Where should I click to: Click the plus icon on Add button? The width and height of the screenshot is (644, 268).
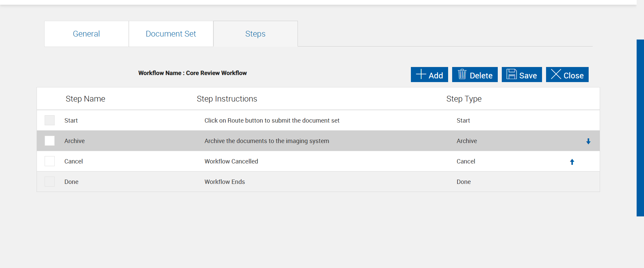tap(421, 74)
